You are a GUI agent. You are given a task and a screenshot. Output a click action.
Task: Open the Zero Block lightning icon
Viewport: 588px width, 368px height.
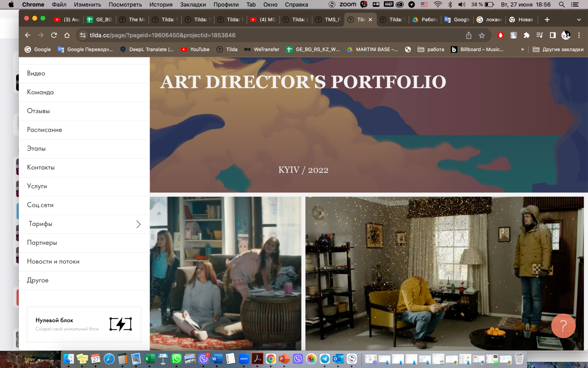coord(120,324)
